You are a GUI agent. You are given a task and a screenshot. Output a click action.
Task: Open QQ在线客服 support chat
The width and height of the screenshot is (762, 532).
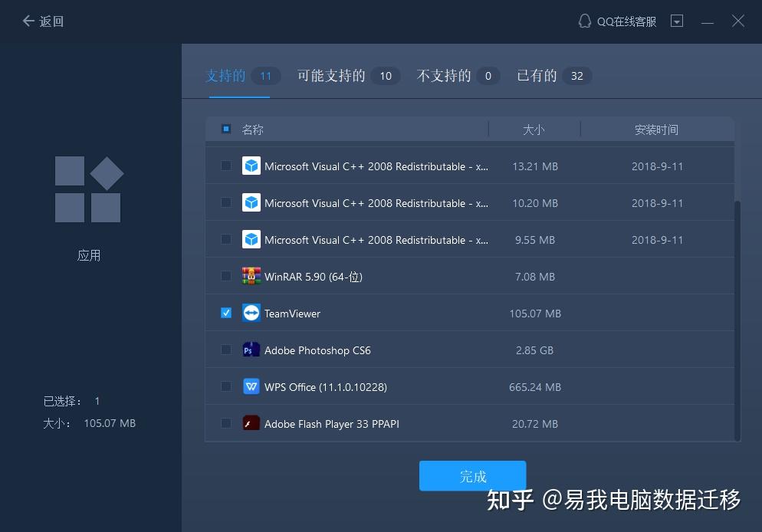click(x=617, y=21)
